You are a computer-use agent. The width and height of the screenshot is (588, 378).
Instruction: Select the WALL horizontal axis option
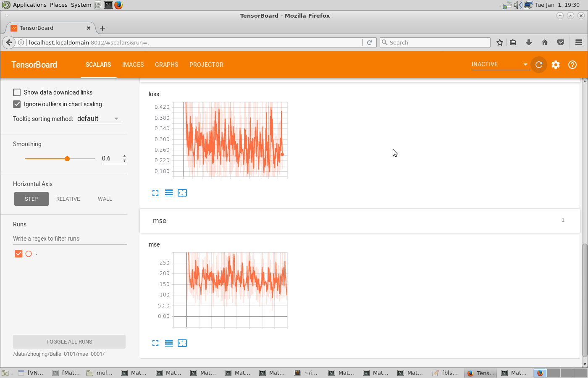click(105, 199)
